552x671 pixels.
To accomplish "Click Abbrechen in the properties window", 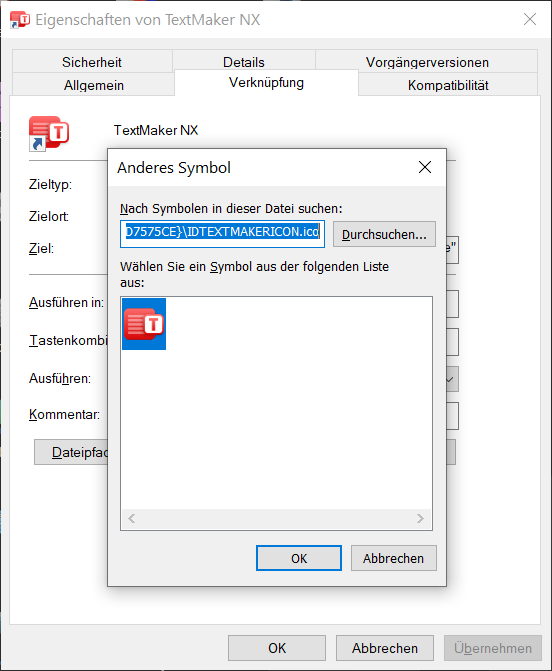I will click(385, 648).
